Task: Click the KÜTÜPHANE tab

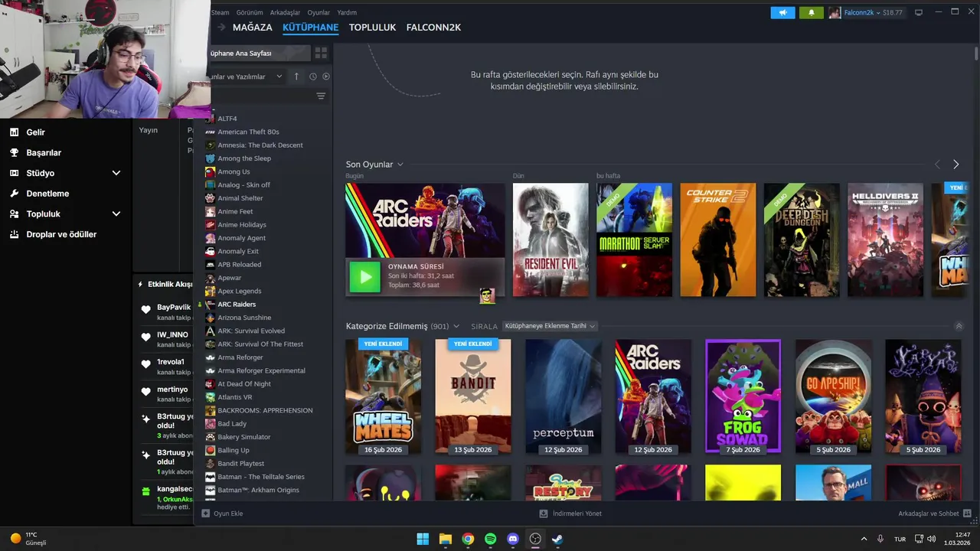Action: [310, 28]
